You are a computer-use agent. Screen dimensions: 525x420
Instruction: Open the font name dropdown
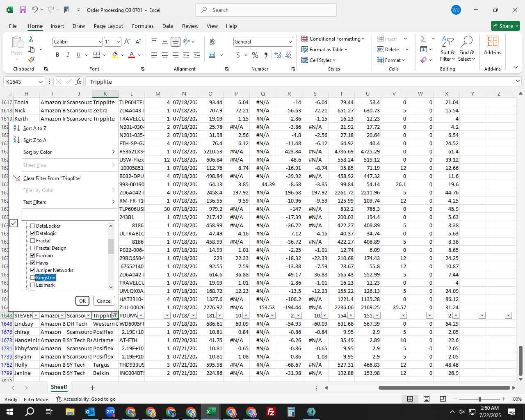(100, 42)
